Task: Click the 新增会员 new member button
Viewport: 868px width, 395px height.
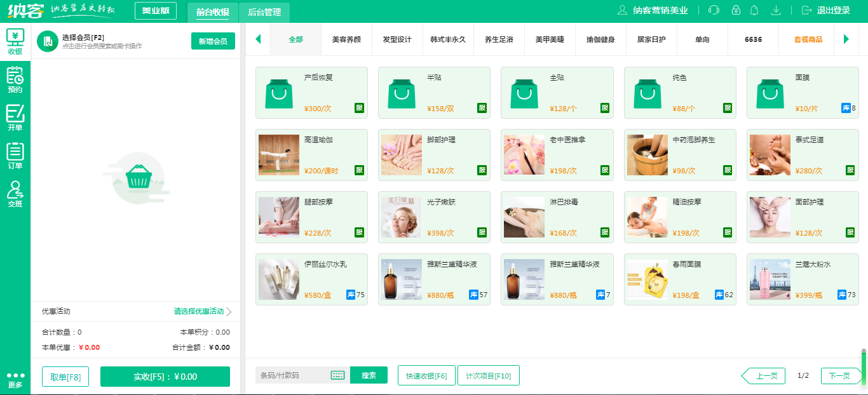Action: point(213,39)
